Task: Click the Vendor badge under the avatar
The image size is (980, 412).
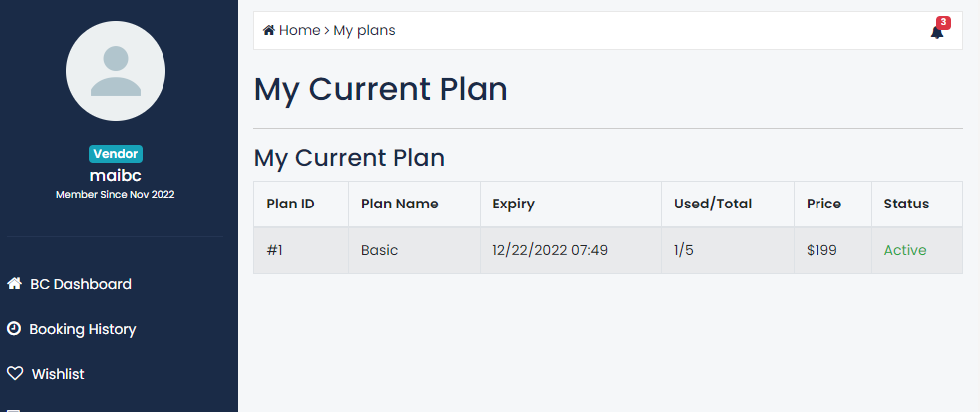Action: pos(116,154)
